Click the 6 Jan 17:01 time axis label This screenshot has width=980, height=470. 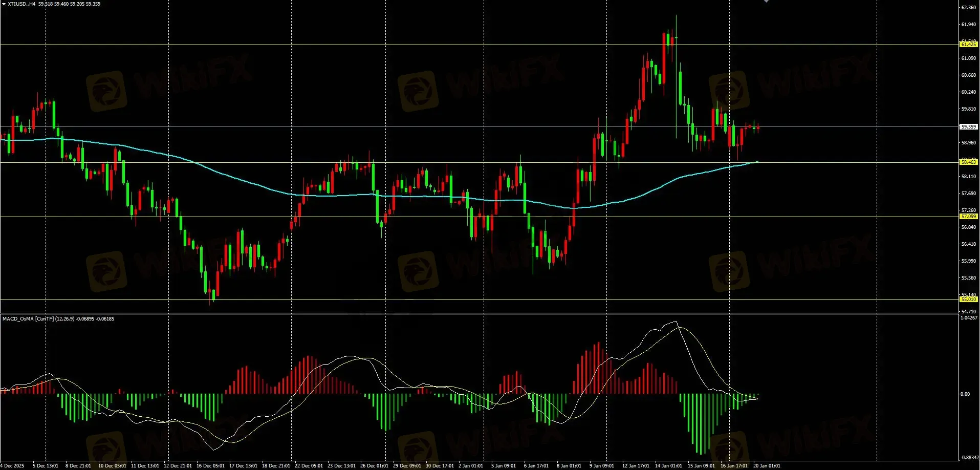536,466
